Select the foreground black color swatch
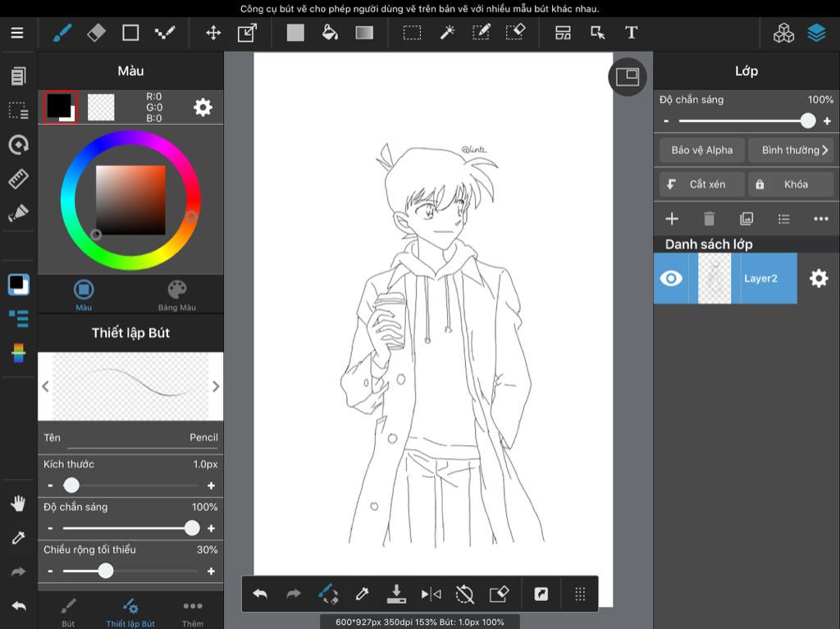Image resolution: width=840 pixels, height=629 pixels. click(x=60, y=107)
